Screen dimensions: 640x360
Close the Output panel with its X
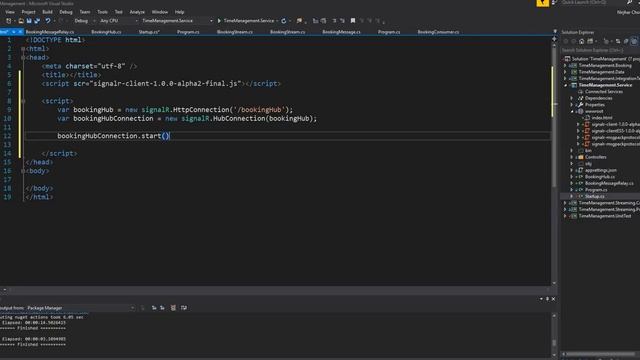(x=553, y=299)
